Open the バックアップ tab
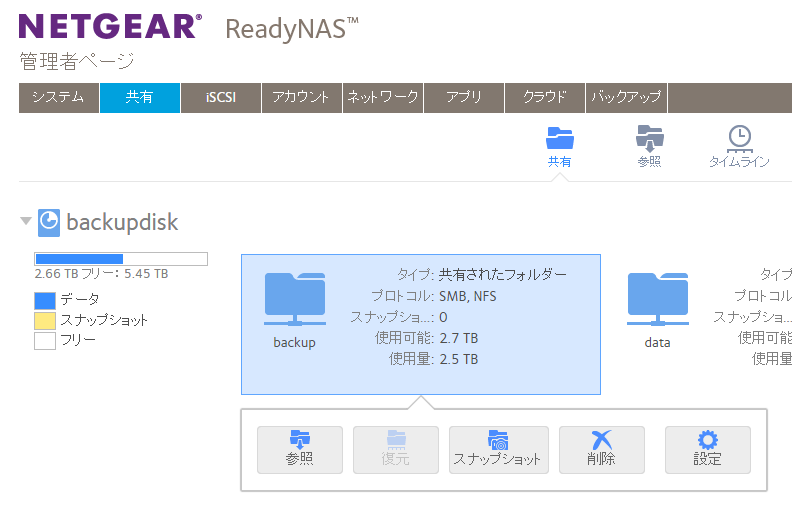Viewport: 792px width, 521px height. click(x=626, y=98)
